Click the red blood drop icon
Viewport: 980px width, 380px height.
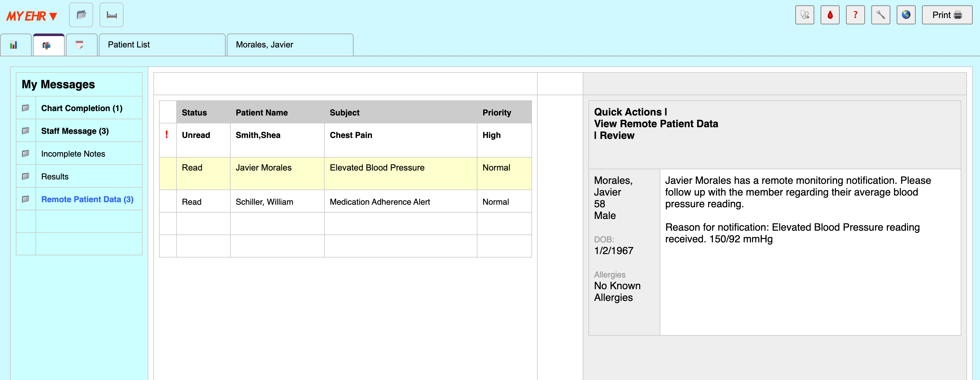click(x=830, y=15)
